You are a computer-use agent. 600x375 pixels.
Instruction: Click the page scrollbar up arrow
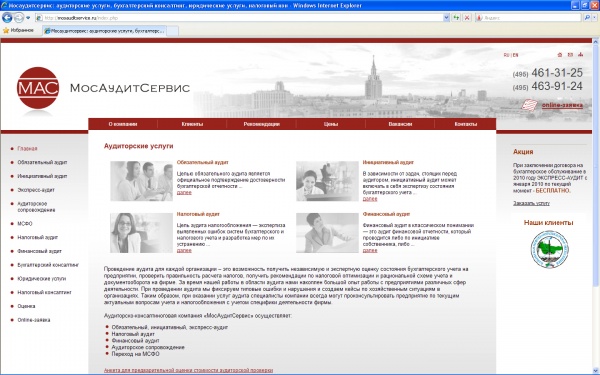pyautogui.click(x=596, y=41)
